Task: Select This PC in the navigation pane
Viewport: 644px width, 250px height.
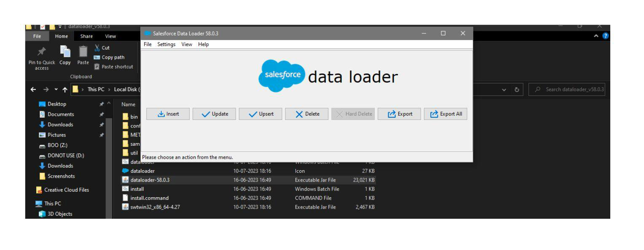Action: [52, 203]
